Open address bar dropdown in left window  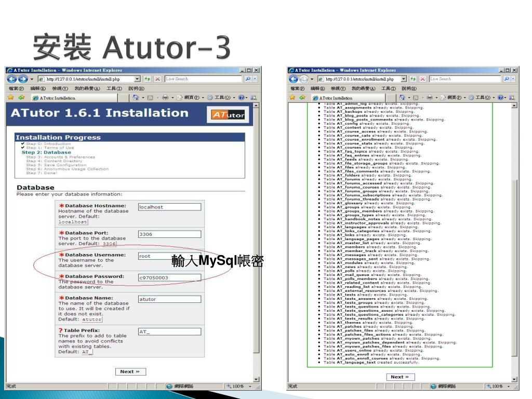click(x=137, y=79)
